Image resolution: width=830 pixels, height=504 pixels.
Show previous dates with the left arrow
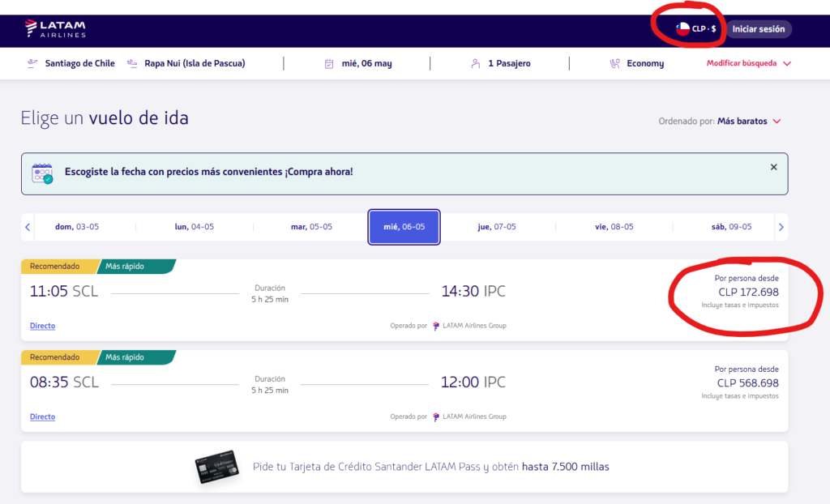coord(28,227)
